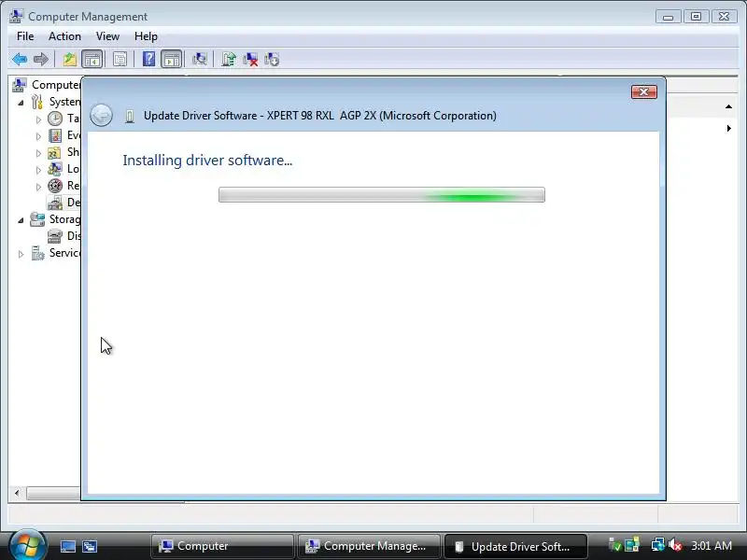This screenshot has height=560, width=747.
Task: Switch to Update Driver Software taskbar button
Action: [515, 546]
